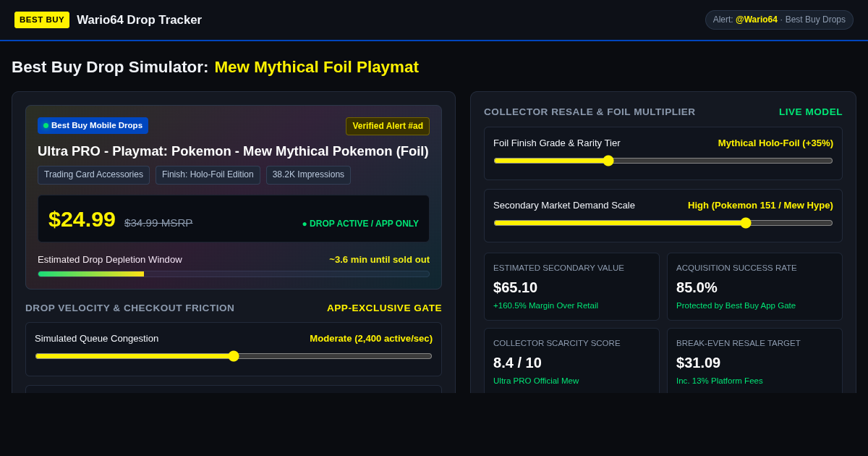Move the Simulated Queue Congestion slider

[234, 356]
